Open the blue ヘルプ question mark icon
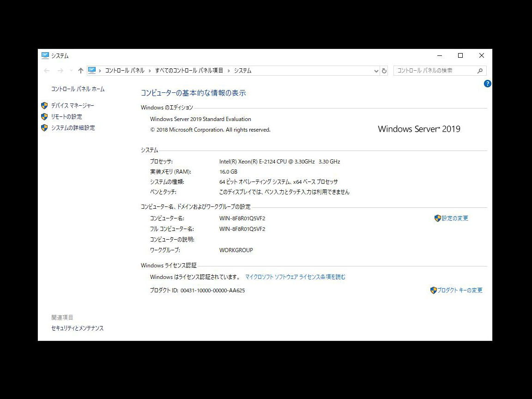Screen dimensions: 532x399 point(488,84)
